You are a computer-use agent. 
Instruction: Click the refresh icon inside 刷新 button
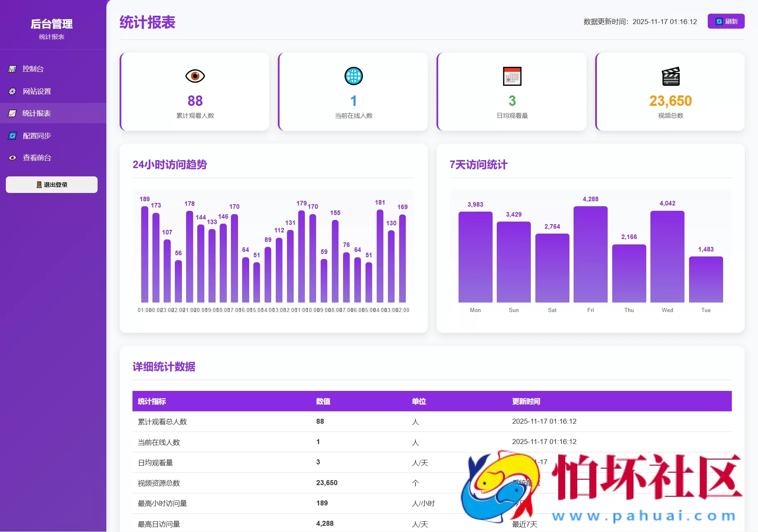tap(718, 21)
